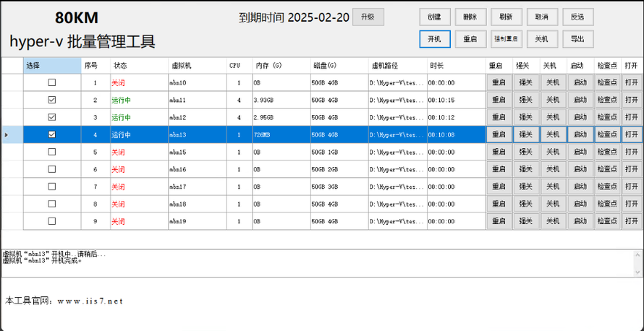Screen dimensions: 644x331
Task: Select the mbn18 row's virtual machine name cell
Action: [197, 204]
